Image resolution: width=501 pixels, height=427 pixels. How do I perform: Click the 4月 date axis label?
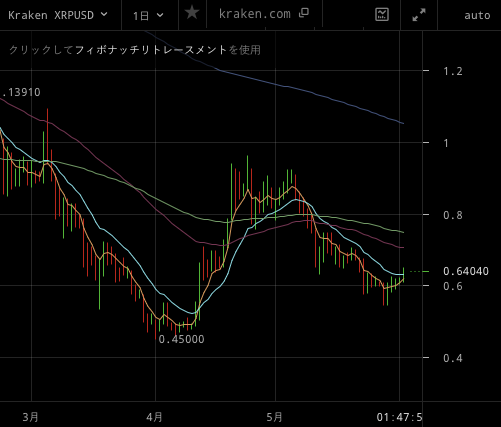click(x=154, y=417)
